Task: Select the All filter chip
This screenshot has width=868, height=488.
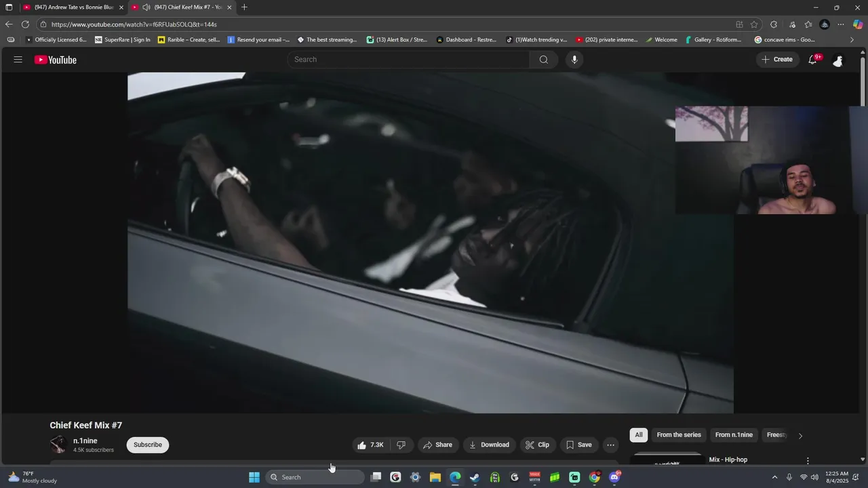Action: pyautogui.click(x=638, y=435)
